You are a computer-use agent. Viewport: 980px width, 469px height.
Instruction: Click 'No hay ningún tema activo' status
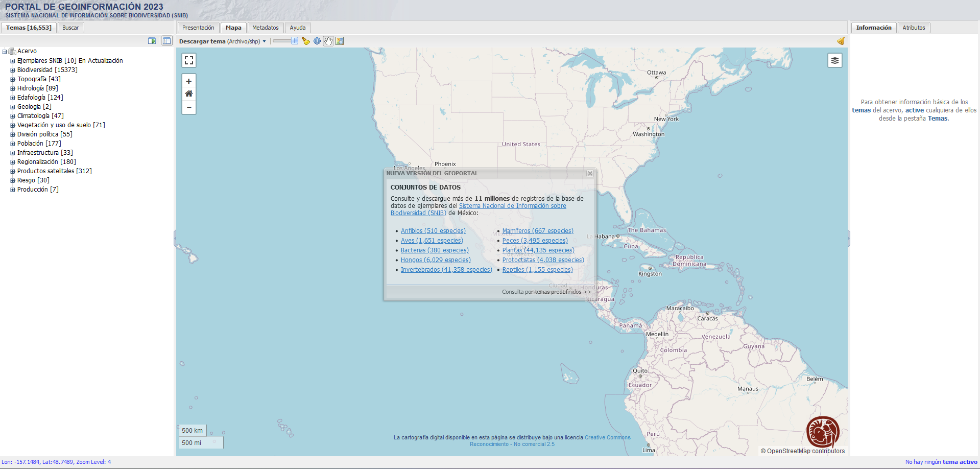click(941, 462)
